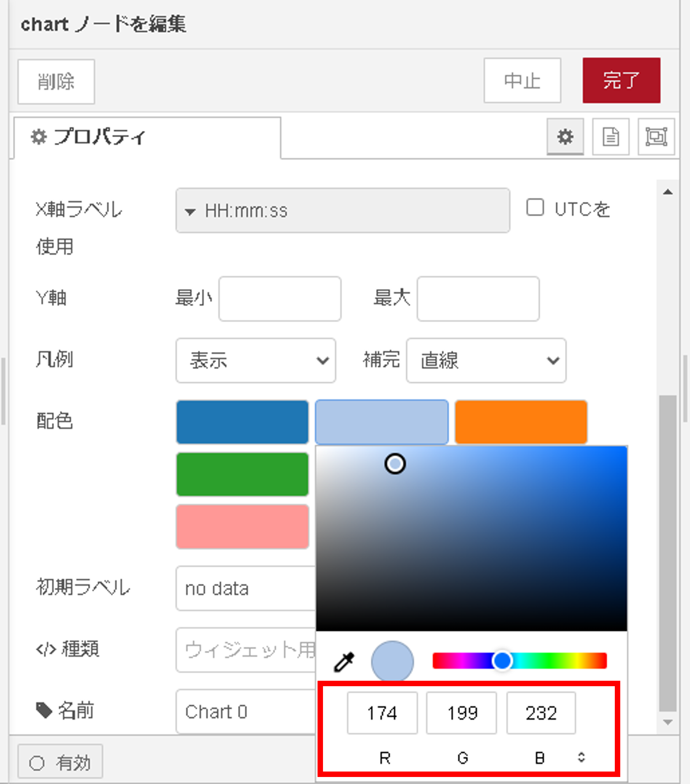Viewport: 690px width, 784px height.
Task: Toggle the 有効 enabled state button
Action: (x=60, y=762)
